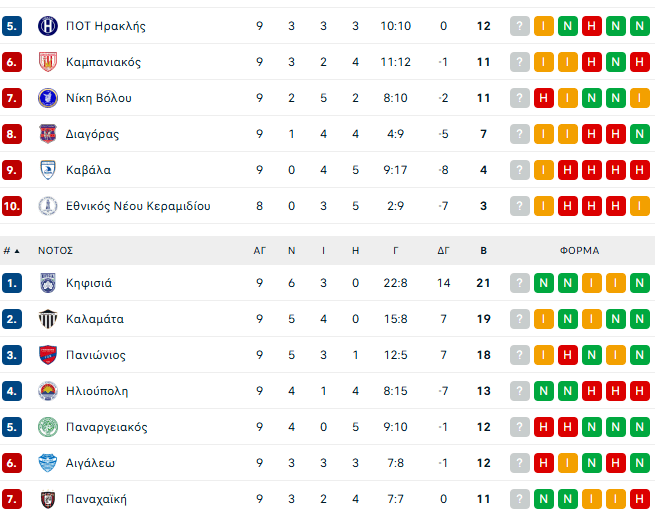Screen dimensions: 655x513
Task: Click the ΠΟΤ Ηρακλής team crest icon
Action: tap(47, 26)
